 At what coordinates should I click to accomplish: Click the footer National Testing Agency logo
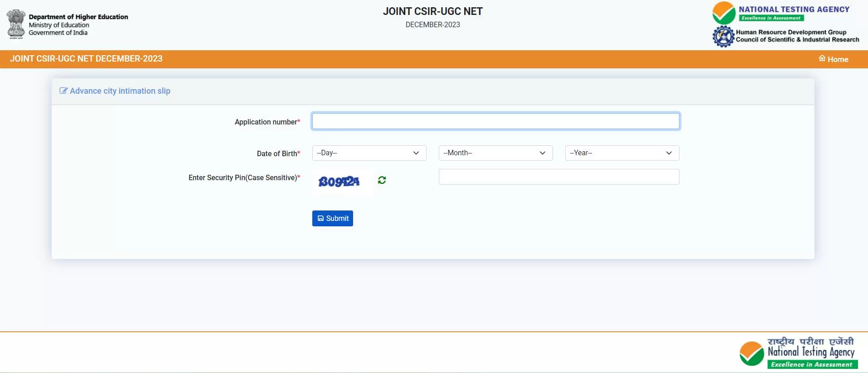[799, 353]
